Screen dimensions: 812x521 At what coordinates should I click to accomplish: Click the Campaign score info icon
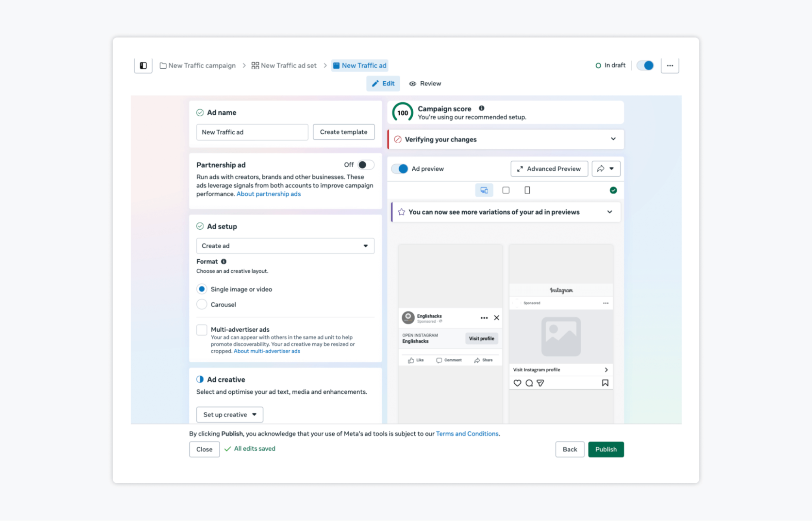pos(481,108)
